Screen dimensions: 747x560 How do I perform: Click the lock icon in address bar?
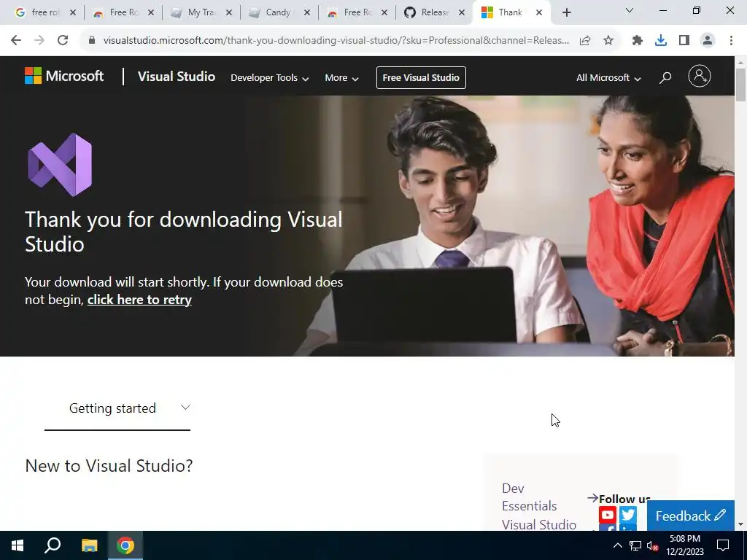coord(92,41)
